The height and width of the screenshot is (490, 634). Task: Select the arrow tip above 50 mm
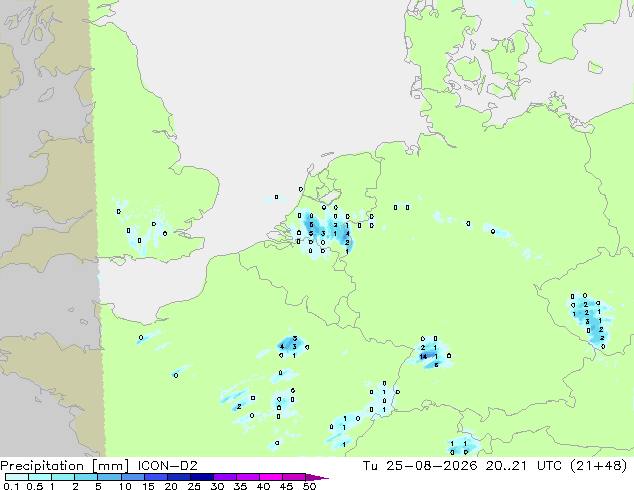coord(317,477)
